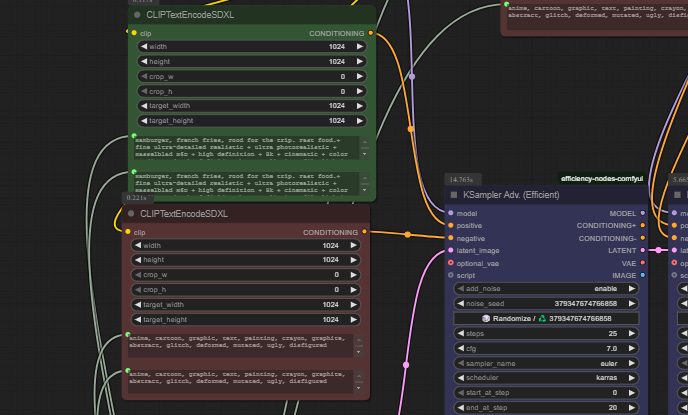Increment noise_seed with its right arrow
This screenshot has width=688, height=415.
632,304
